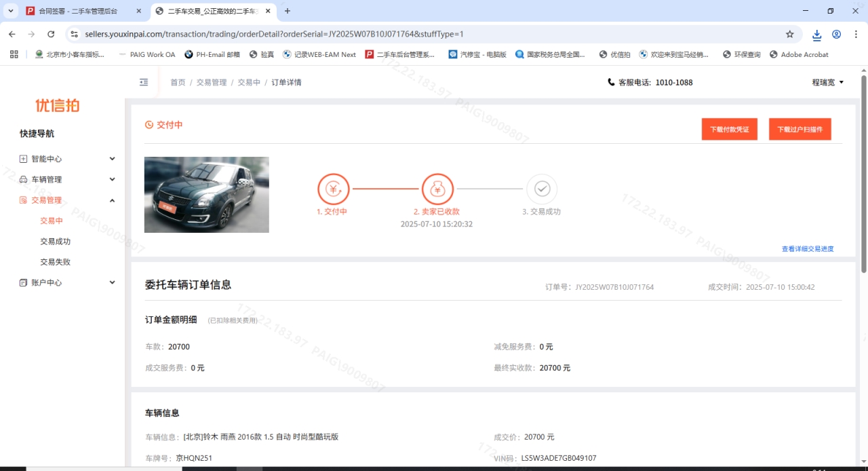The image size is (868, 471).
Task: Open the 验真 bookmark
Action: pos(262,54)
